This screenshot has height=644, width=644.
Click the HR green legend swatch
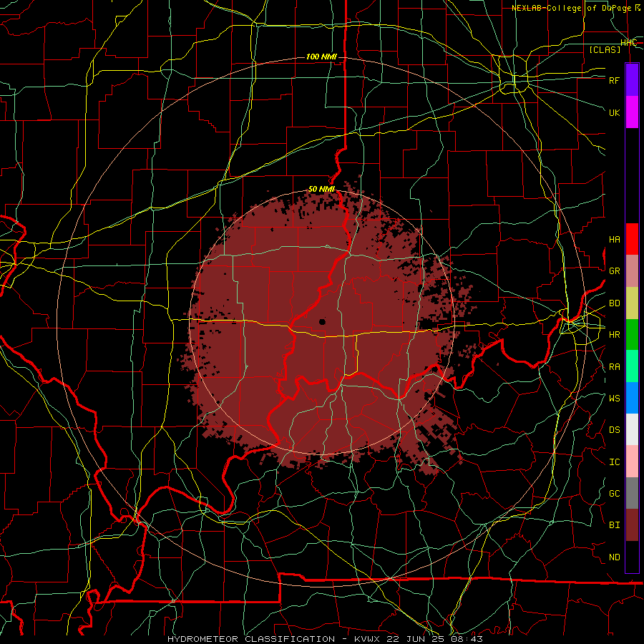[x=632, y=335]
